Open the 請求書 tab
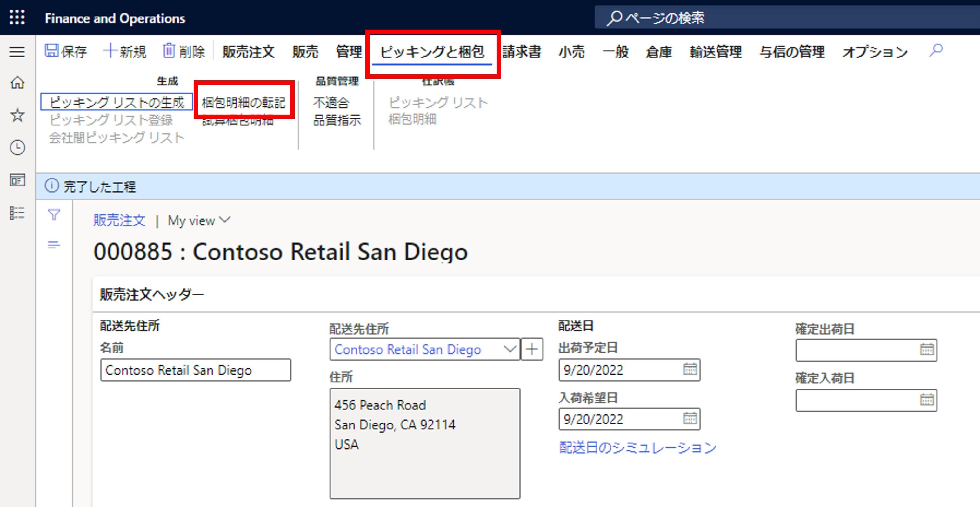Screen dimensions: 980x507 tap(522, 52)
